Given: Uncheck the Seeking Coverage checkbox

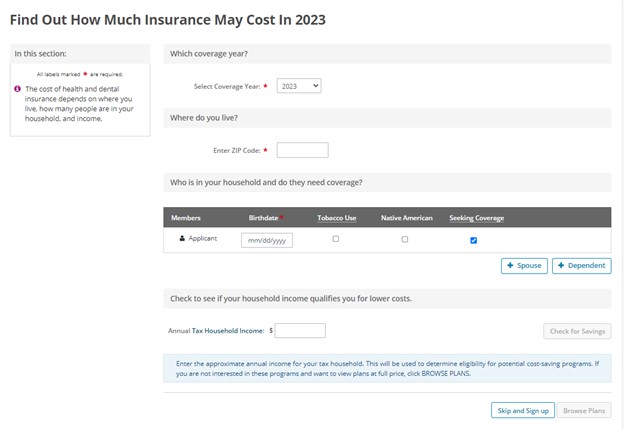Looking at the screenshot, I should (474, 240).
